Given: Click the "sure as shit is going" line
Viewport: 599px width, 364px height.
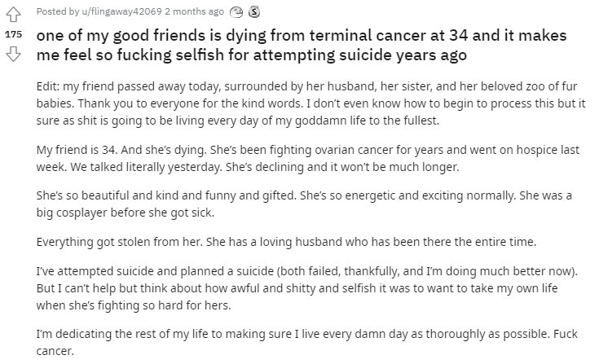Looking at the screenshot, I should (238, 121).
